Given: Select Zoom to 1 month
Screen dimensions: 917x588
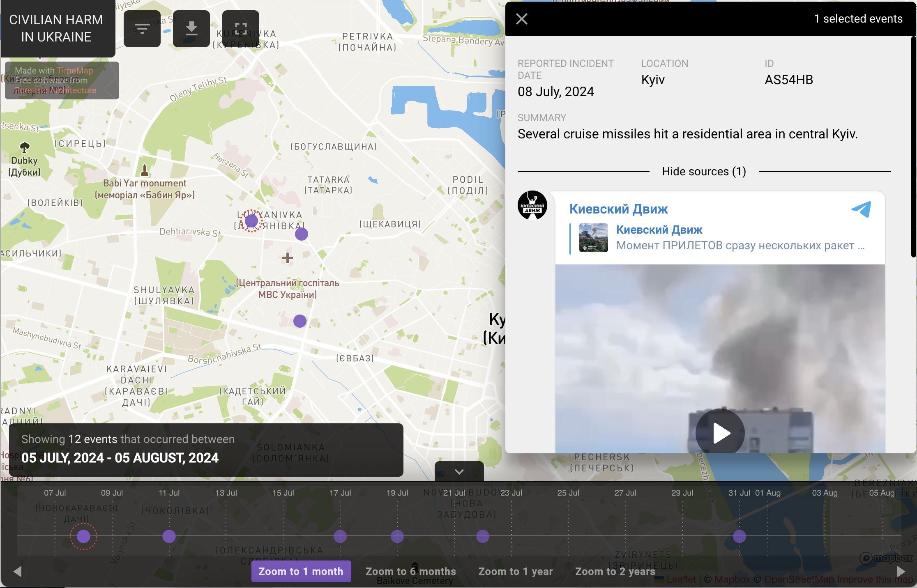Looking at the screenshot, I should click(301, 571).
